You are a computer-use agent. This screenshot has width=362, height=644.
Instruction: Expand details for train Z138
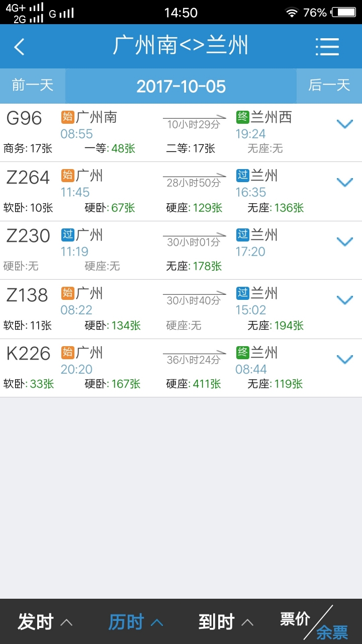344,300
